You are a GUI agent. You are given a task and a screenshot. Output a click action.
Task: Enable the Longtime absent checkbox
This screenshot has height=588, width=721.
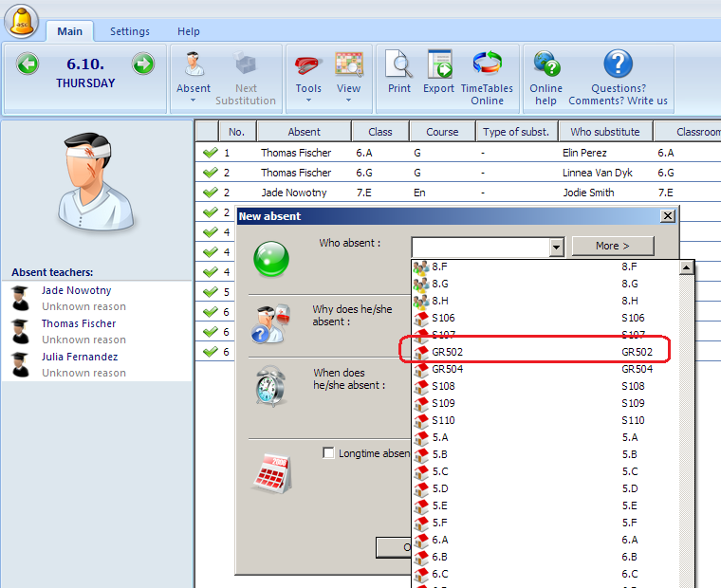pos(328,453)
